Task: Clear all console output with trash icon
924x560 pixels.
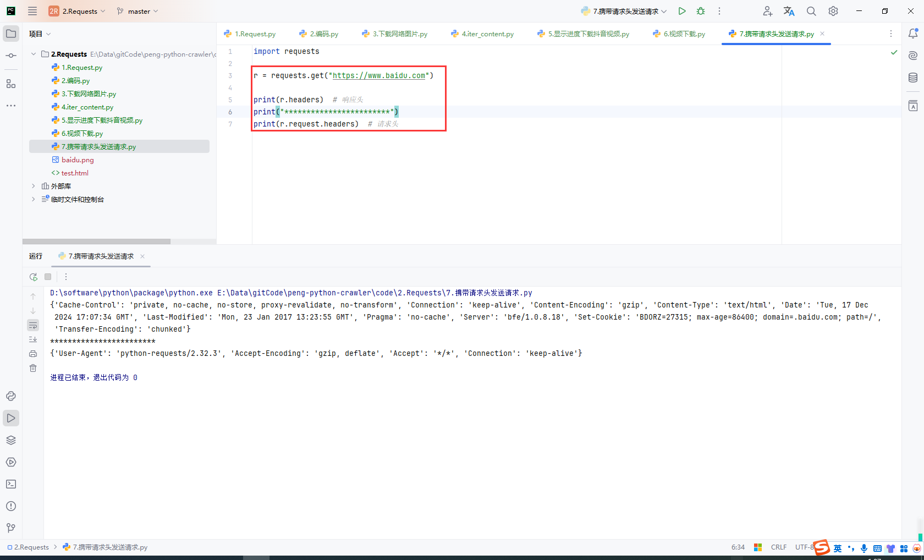Action: 33,368
